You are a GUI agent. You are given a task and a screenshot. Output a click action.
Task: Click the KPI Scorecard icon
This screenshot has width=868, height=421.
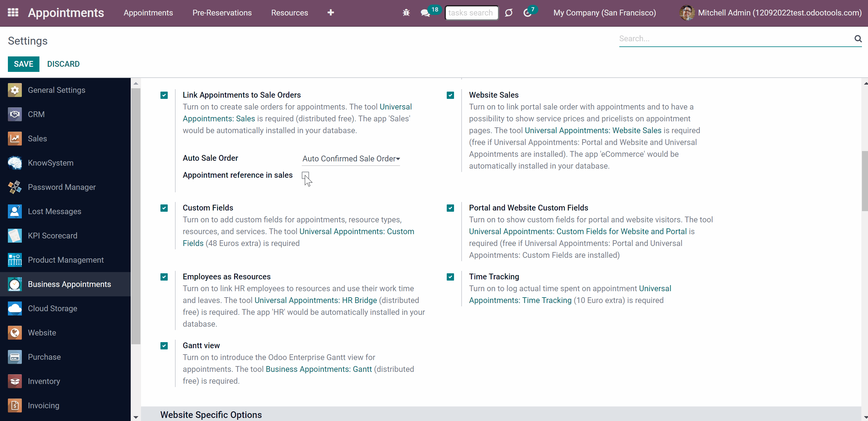pyautogui.click(x=15, y=236)
